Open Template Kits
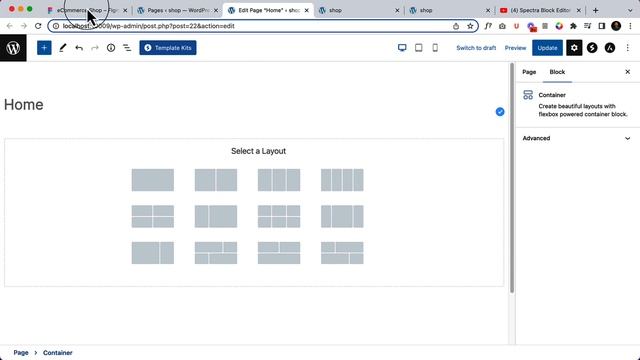Viewport: 640px width, 360px height. coord(168,48)
